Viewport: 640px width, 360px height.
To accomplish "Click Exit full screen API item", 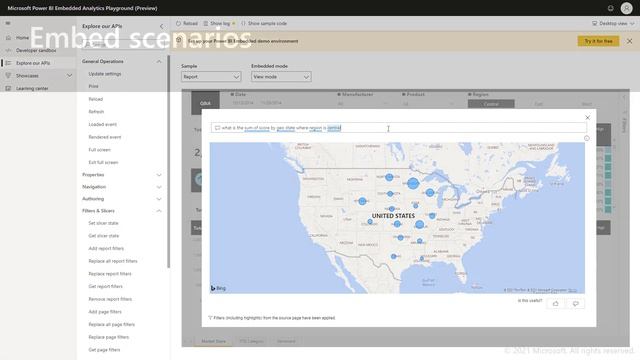I will [103, 162].
